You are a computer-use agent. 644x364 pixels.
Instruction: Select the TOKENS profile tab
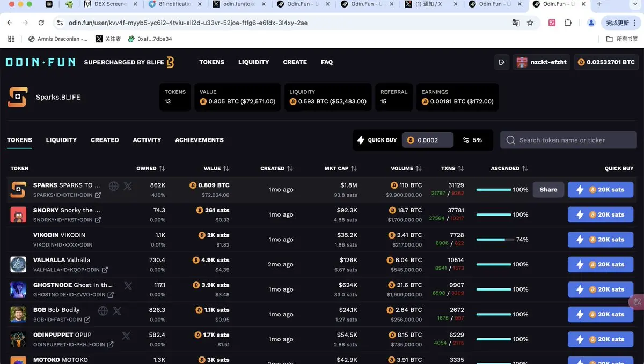pyautogui.click(x=19, y=140)
